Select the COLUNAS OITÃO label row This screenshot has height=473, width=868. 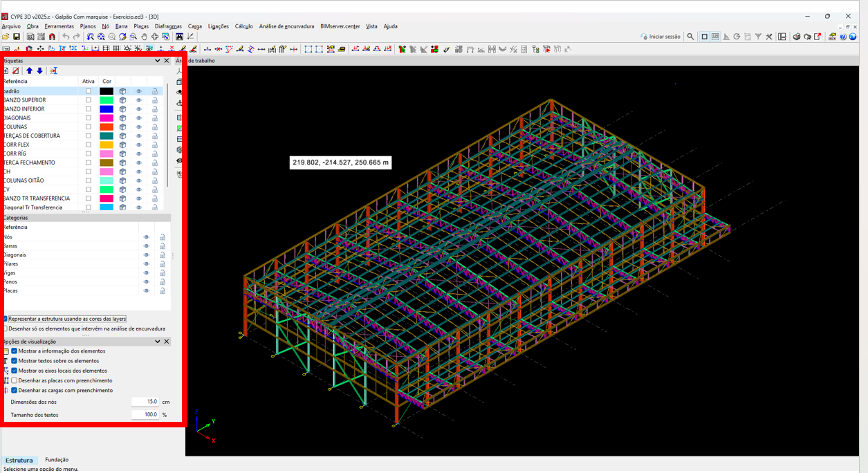click(x=83, y=181)
